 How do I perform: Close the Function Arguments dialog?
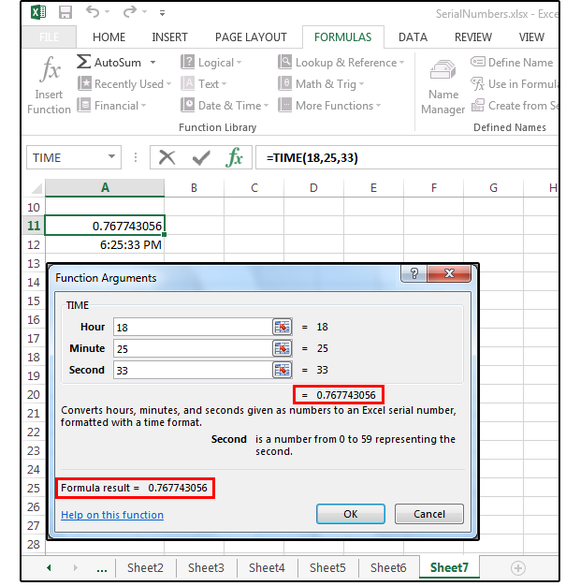(x=449, y=274)
